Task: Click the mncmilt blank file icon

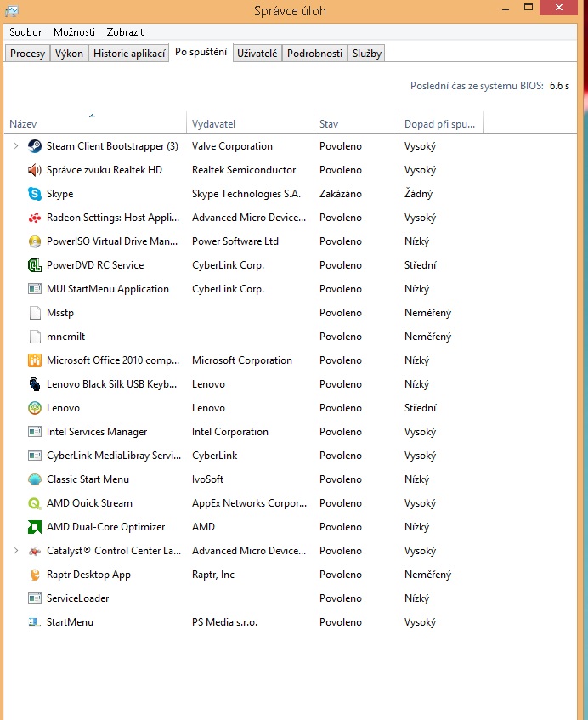Action: coord(35,337)
